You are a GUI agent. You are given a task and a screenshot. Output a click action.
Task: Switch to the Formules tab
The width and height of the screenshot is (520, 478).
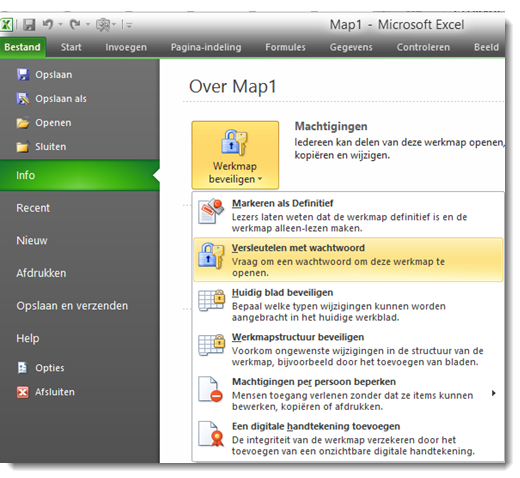(x=285, y=47)
